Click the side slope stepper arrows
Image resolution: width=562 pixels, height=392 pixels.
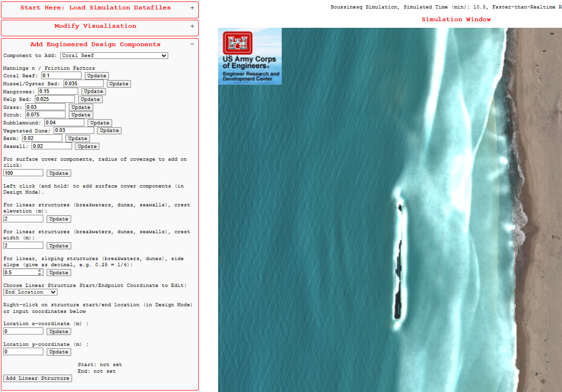point(40,272)
